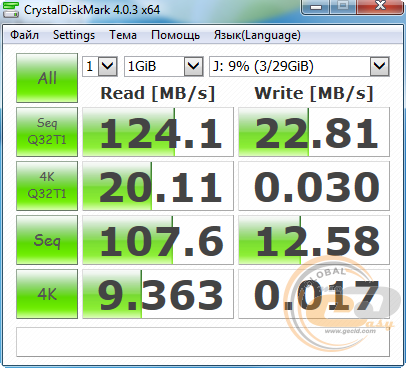406x368 pixels.
Task: Start the Seq Q32T1 benchmark
Action: (47, 132)
